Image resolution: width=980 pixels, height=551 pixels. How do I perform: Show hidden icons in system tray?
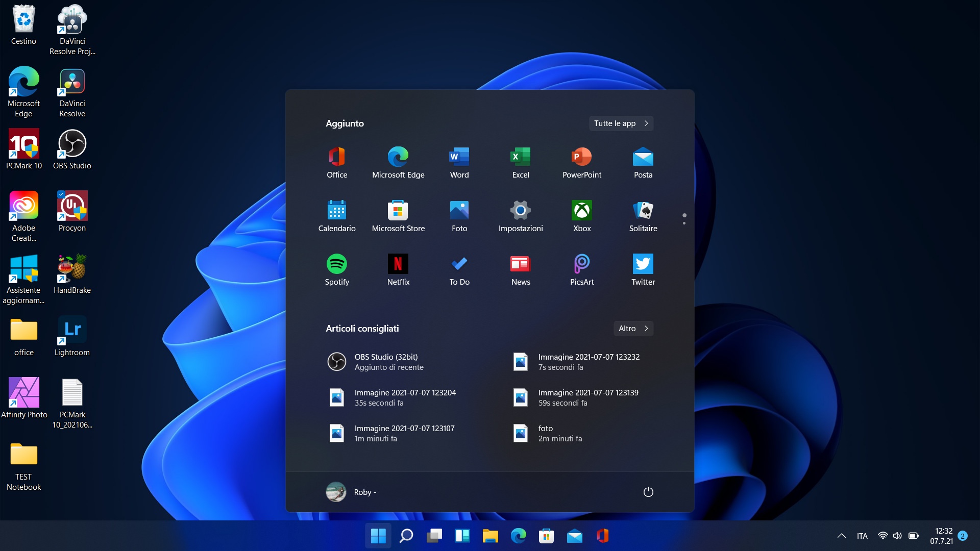coord(842,536)
